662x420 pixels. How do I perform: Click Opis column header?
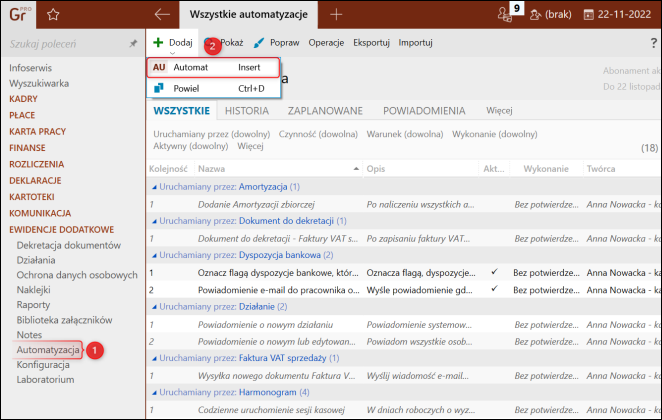420,169
